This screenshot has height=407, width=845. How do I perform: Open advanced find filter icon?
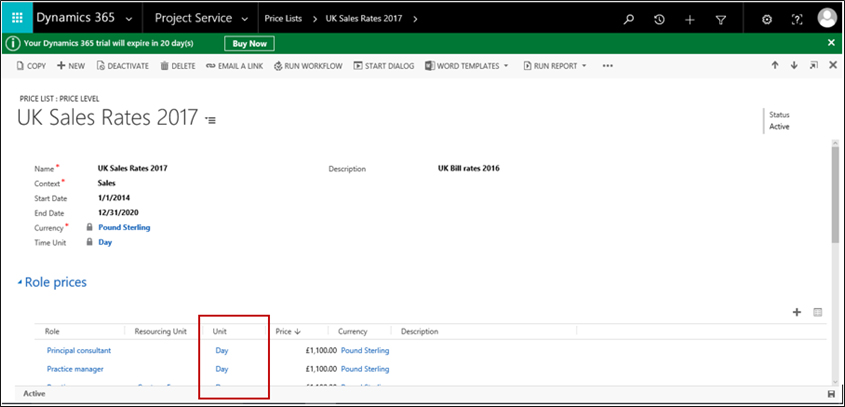coord(721,19)
